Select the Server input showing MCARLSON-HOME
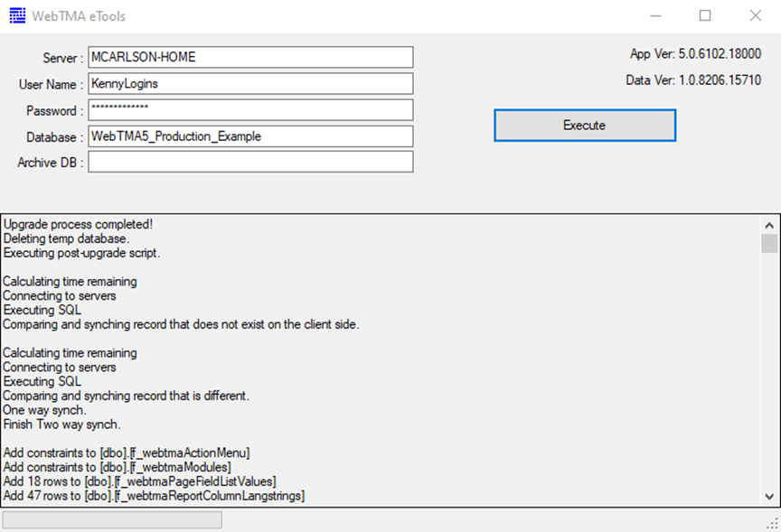The height and width of the screenshot is (532, 781). (x=249, y=56)
